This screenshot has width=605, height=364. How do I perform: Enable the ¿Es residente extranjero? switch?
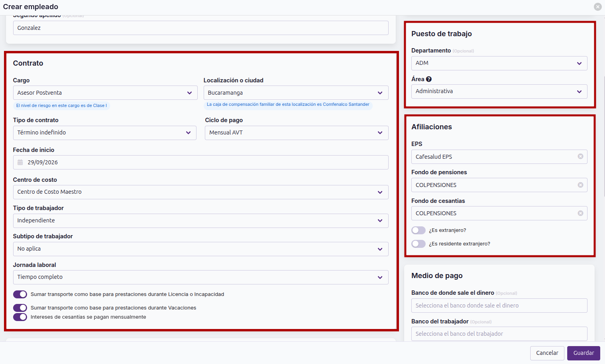click(418, 244)
